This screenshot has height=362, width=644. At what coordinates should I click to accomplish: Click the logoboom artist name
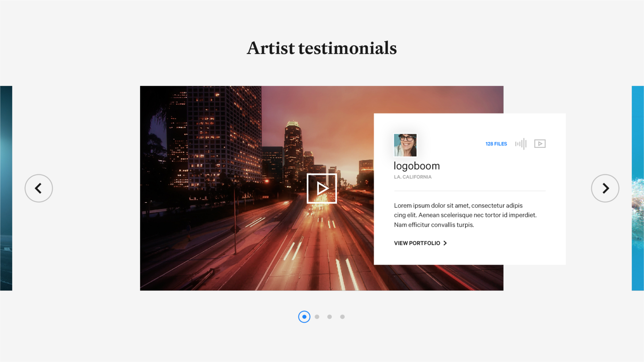click(x=417, y=166)
